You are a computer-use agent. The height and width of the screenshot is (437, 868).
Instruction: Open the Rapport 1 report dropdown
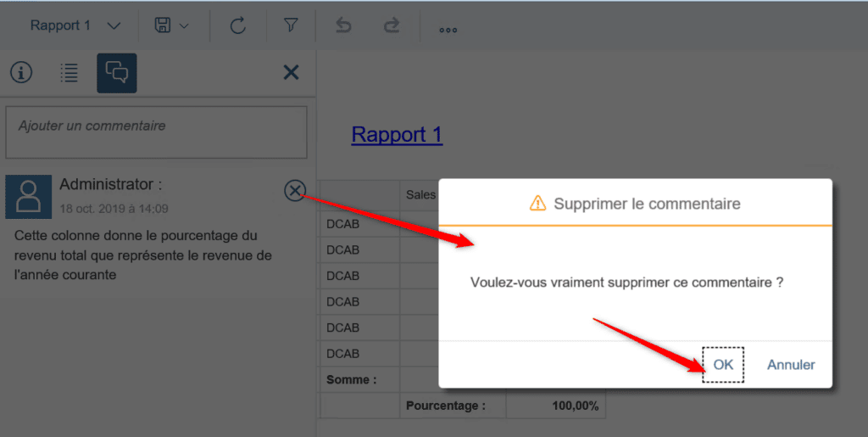coord(75,25)
